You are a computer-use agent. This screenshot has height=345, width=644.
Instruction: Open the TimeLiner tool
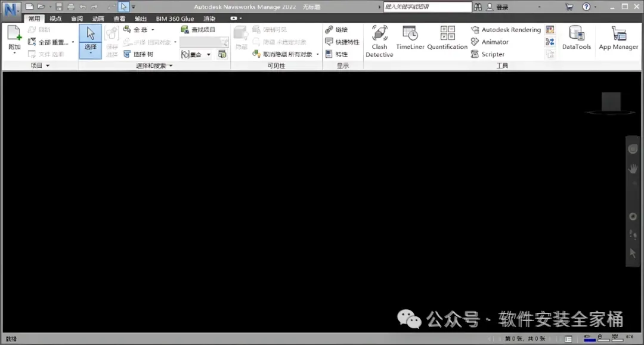(410, 38)
